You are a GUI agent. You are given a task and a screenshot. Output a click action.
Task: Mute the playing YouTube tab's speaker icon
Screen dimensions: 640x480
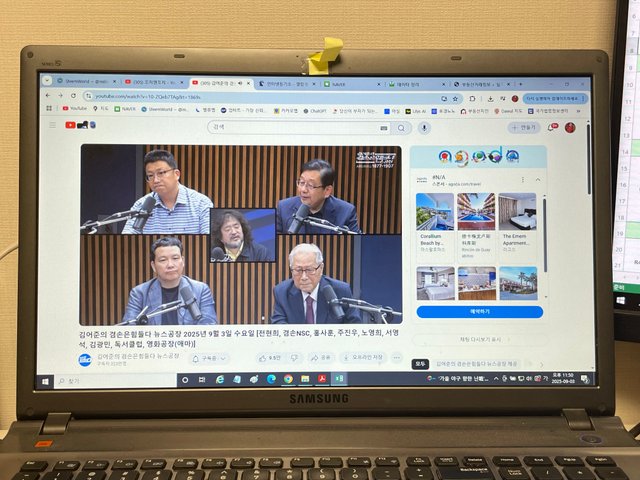coord(240,83)
